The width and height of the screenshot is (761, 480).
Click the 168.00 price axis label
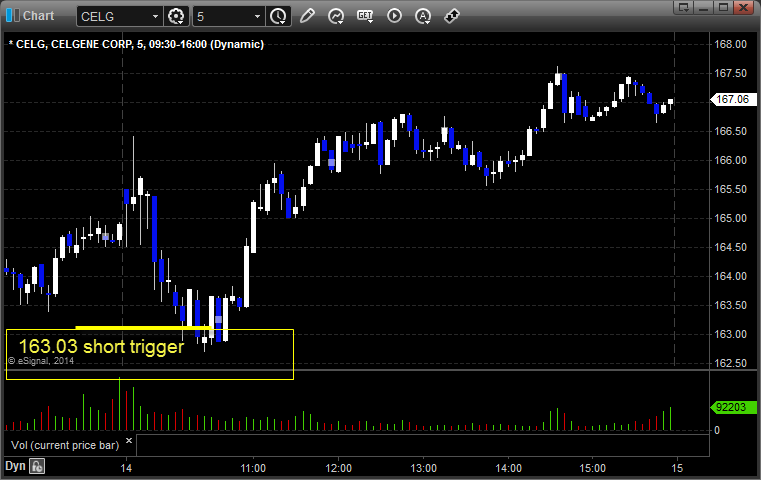730,44
